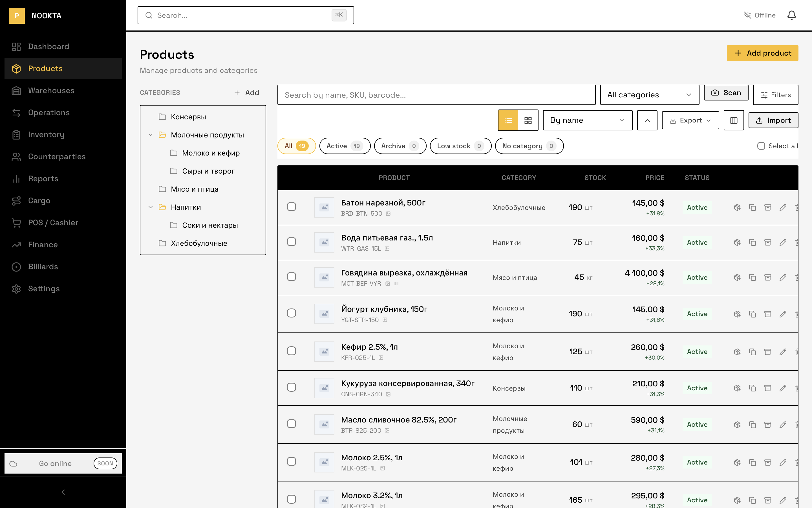Viewport: 812px width, 508px height.
Task: Open the Filters panel button
Action: tap(775, 95)
